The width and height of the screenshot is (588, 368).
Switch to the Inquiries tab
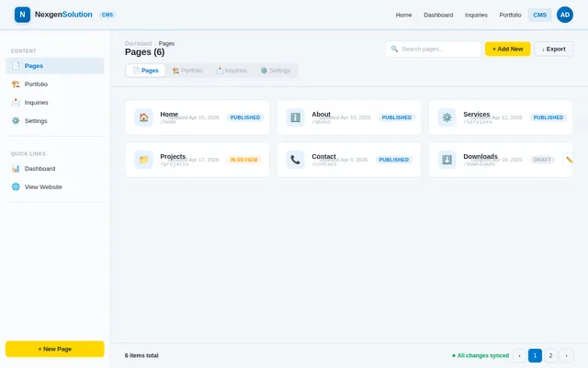[x=232, y=71]
